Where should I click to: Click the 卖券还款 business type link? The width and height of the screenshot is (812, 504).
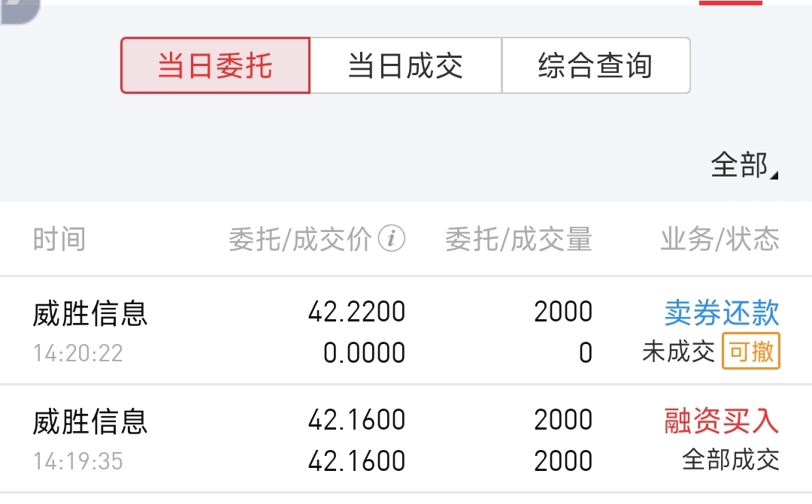pos(721,312)
